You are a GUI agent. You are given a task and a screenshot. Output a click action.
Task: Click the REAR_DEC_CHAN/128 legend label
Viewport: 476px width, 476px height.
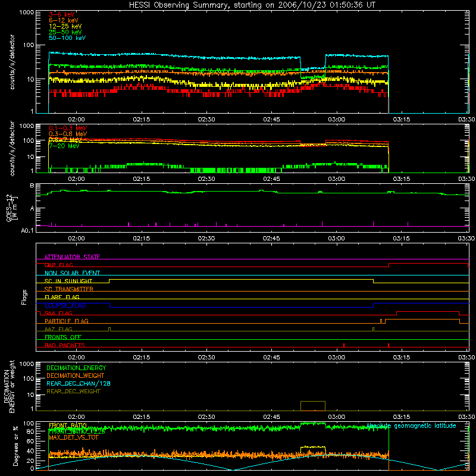[79, 383]
